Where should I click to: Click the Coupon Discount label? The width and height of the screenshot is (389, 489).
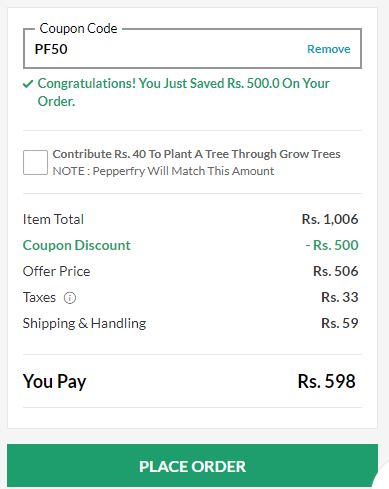[x=76, y=245]
